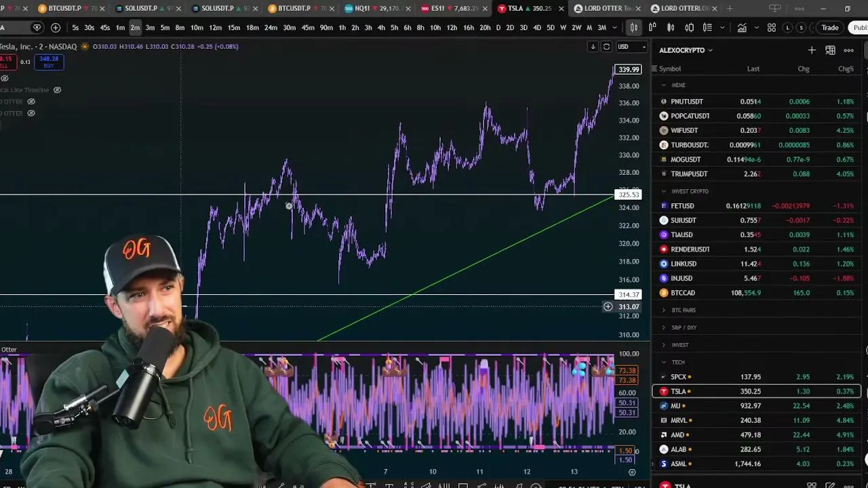Viewport: 868px width, 488px height.
Task: Select TSLA row in watchlist
Action: tap(757, 392)
